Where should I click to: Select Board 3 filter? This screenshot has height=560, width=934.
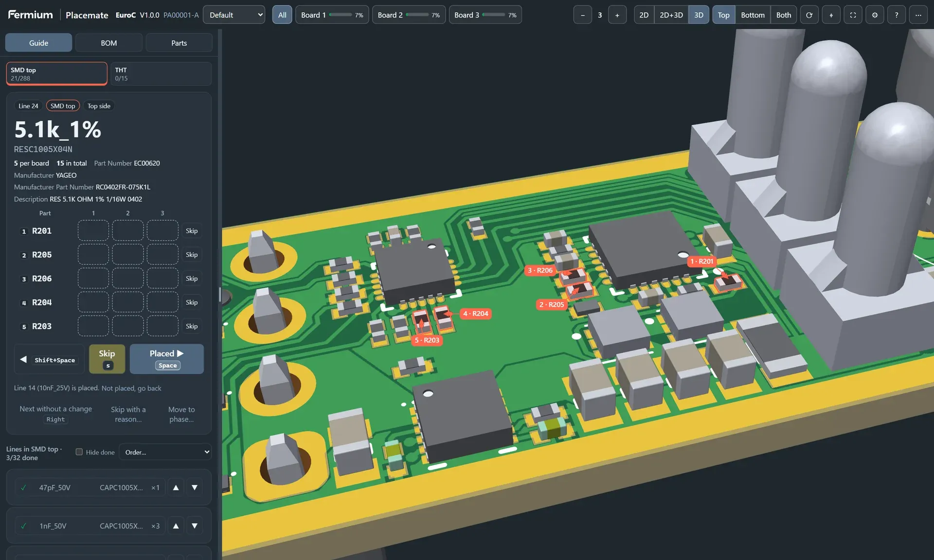click(485, 15)
